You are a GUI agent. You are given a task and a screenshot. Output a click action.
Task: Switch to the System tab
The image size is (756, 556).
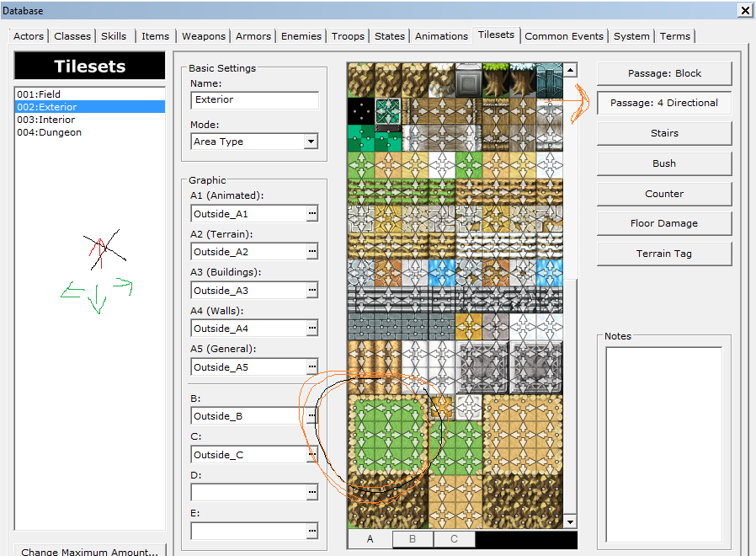click(x=631, y=36)
